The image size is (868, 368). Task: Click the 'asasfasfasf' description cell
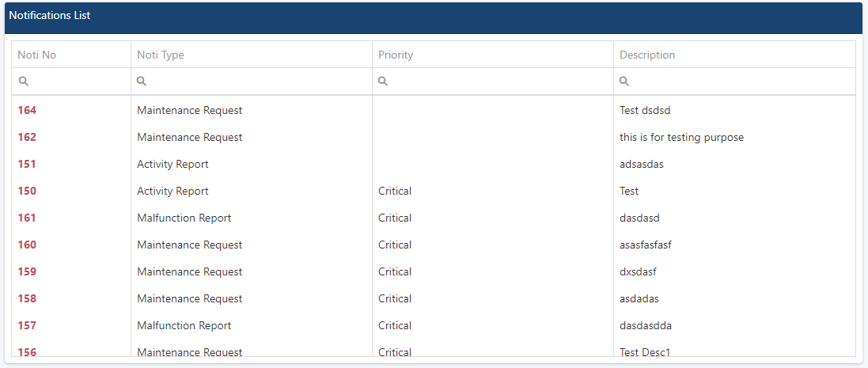646,245
